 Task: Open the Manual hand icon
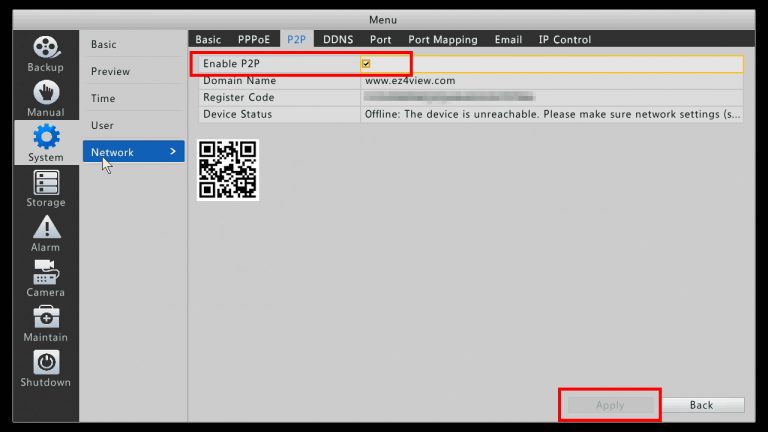pos(46,92)
